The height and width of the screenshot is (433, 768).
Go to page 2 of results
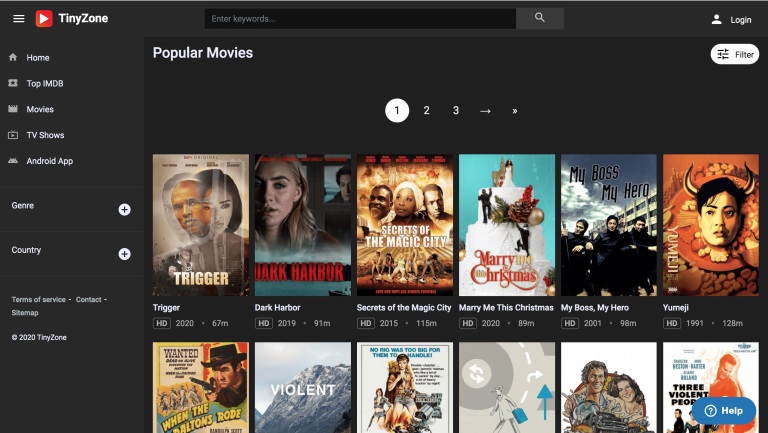(426, 111)
